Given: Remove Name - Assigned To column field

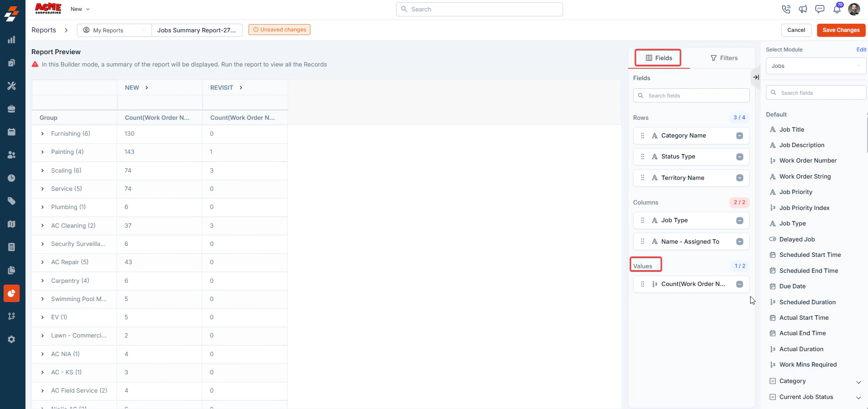Looking at the screenshot, I should pyautogui.click(x=740, y=242).
